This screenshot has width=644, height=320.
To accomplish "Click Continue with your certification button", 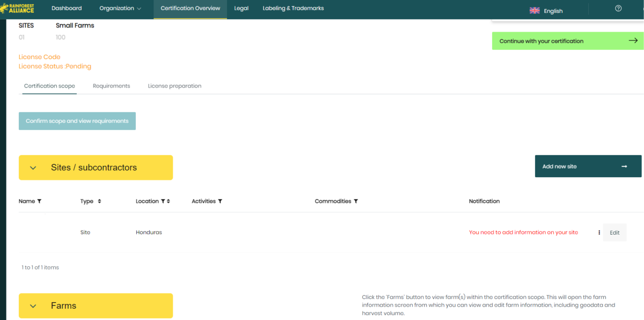I will 568,41.
